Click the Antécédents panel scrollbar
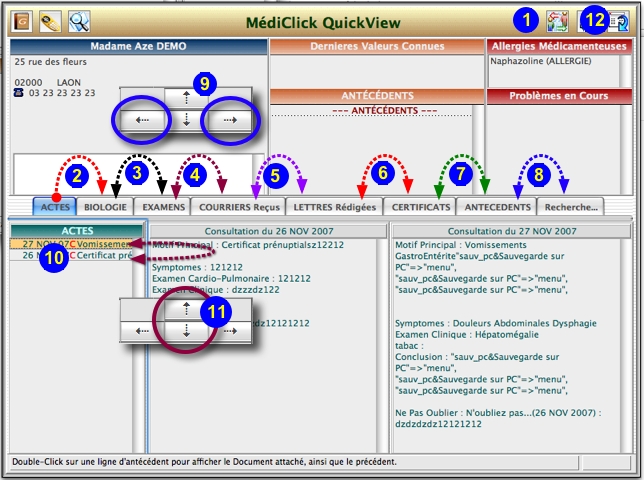Screen dimensions: 644x480 478,149
